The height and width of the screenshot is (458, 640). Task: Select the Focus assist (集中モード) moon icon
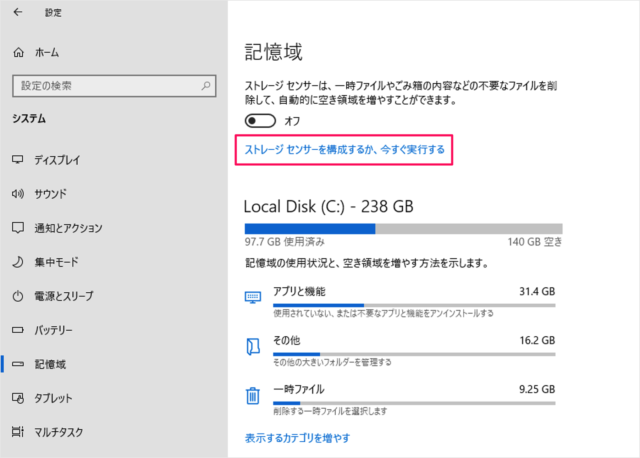pyautogui.click(x=18, y=262)
